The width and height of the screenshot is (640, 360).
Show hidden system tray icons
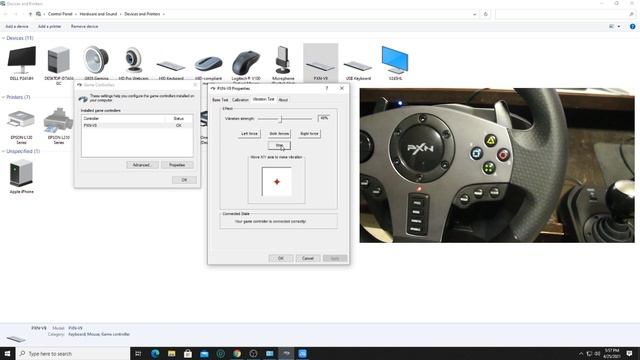[x=581, y=353]
